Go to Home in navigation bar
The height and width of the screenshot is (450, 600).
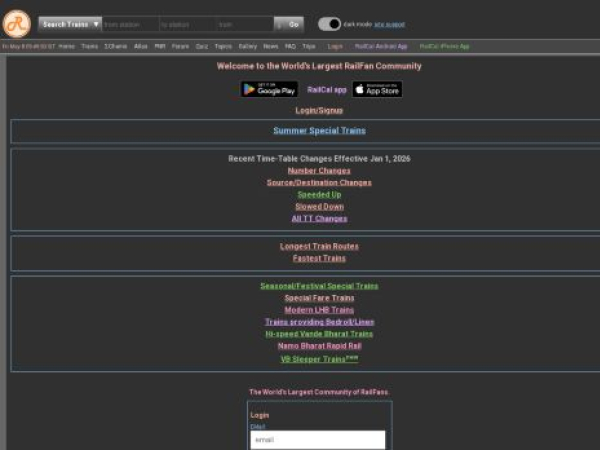67,46
